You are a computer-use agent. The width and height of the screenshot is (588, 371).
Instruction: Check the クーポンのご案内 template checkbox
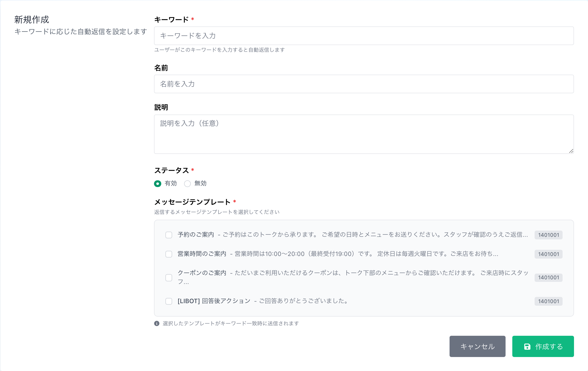coord(169,278)
